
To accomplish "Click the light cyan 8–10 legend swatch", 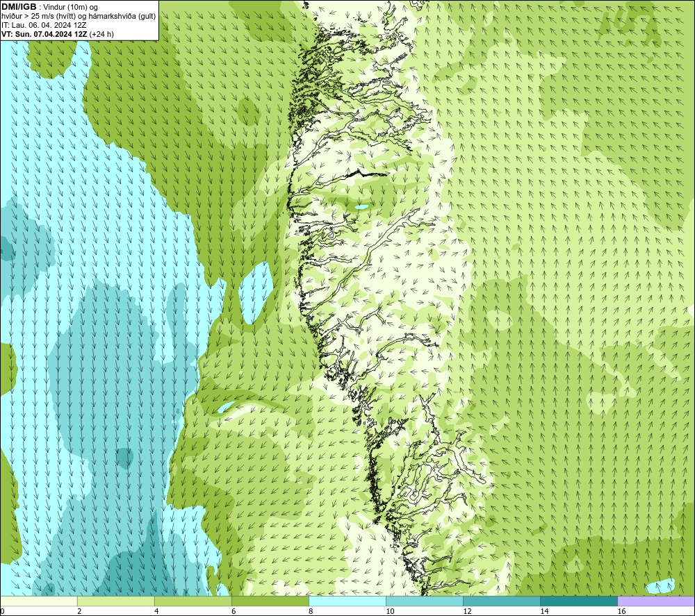I will [347, 601].
